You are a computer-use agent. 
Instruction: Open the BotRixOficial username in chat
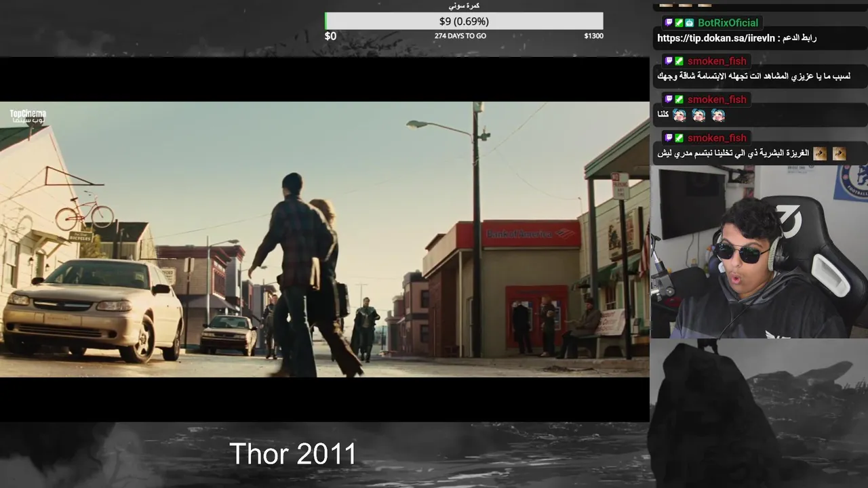[x=728, y=23]
